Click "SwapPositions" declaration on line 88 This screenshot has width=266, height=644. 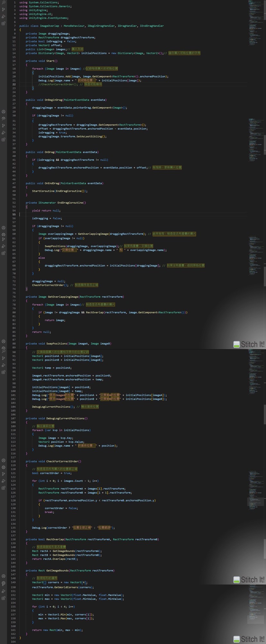(57, 343)
